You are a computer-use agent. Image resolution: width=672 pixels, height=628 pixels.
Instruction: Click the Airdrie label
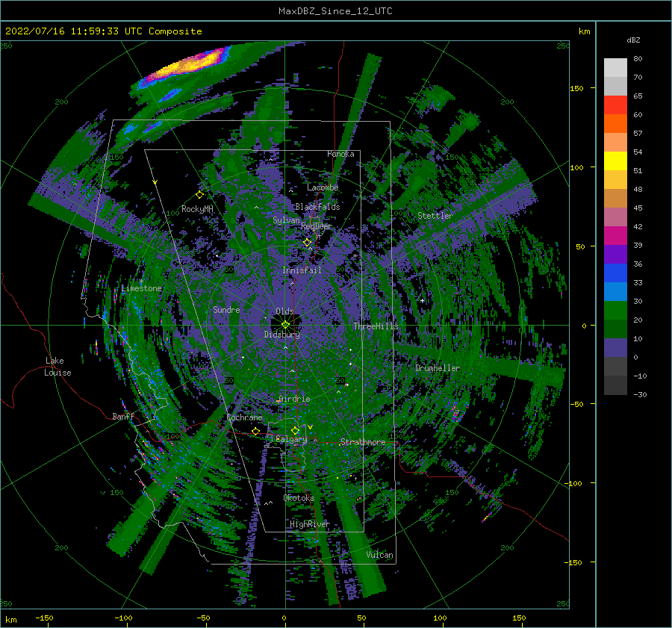tap(294, 399)
